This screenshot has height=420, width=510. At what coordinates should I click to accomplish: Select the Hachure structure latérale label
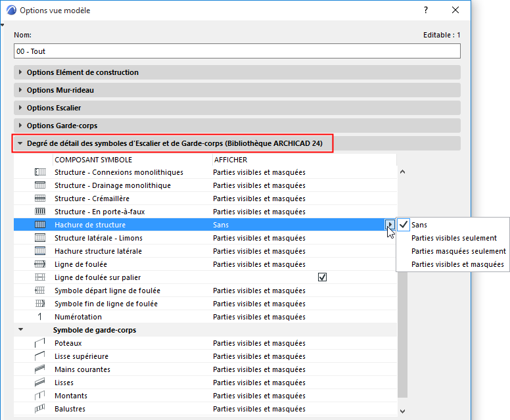[x=98, y=251]
